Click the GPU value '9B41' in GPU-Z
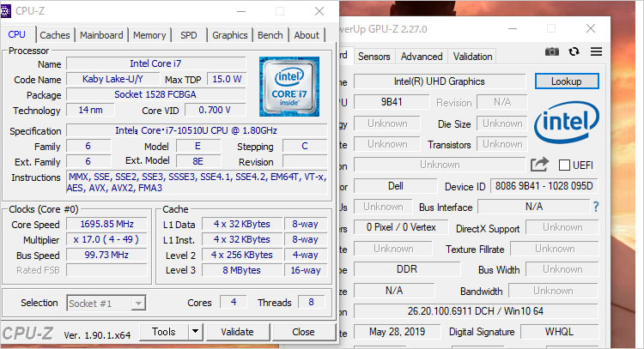This screenshot has height=349, width=644. click(392, 102)
